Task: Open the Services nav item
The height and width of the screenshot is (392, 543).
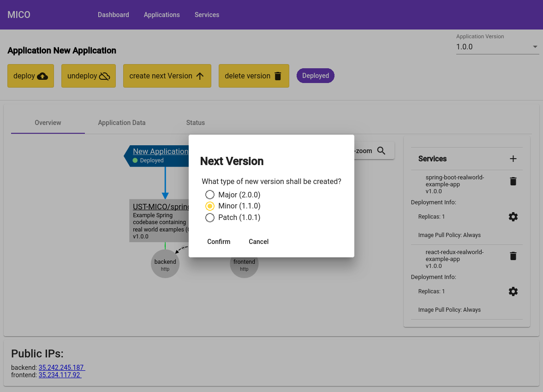Action: pos(207,15)
